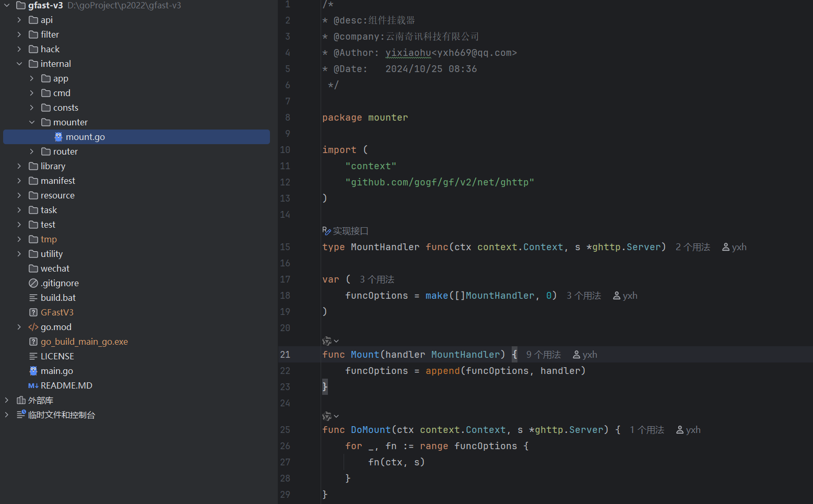813x504 pixels.
Task: Click author icon beside yxh on line 18
Action: click(617, 296)
